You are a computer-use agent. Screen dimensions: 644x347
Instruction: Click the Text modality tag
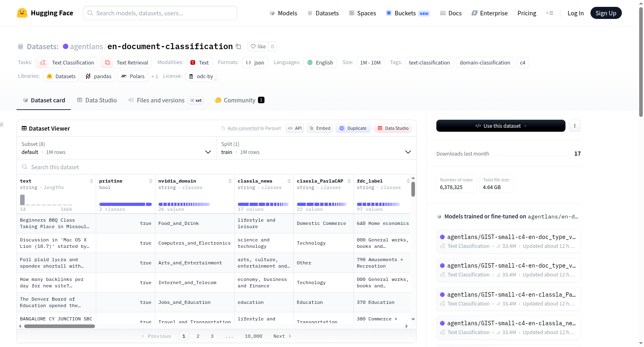(x=199, y=62)
